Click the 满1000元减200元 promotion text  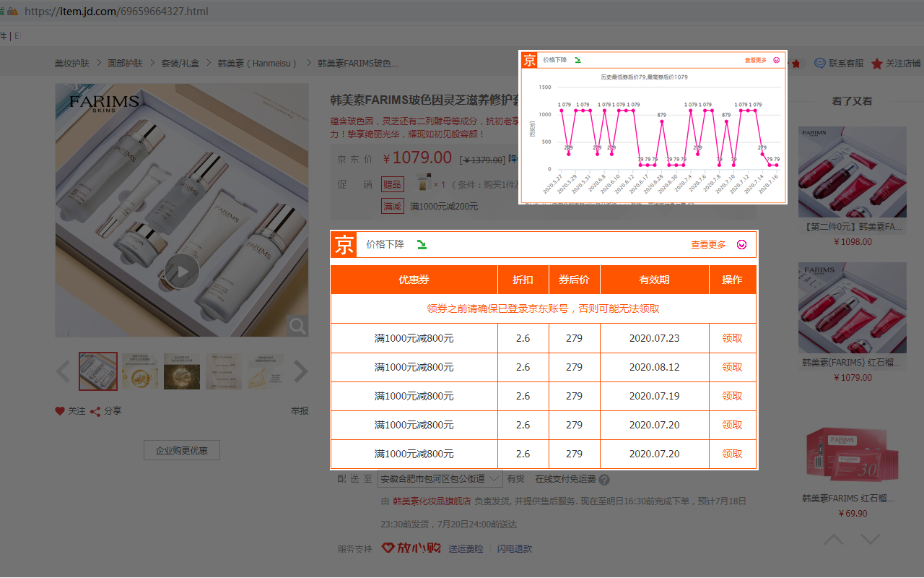[x=444, y=207]
